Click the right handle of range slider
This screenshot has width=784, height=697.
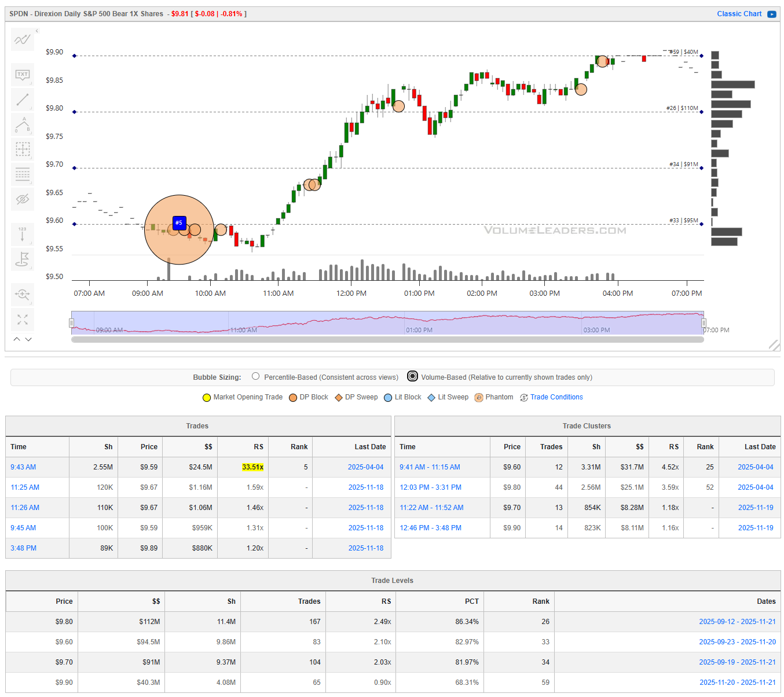tap(704, 323)
